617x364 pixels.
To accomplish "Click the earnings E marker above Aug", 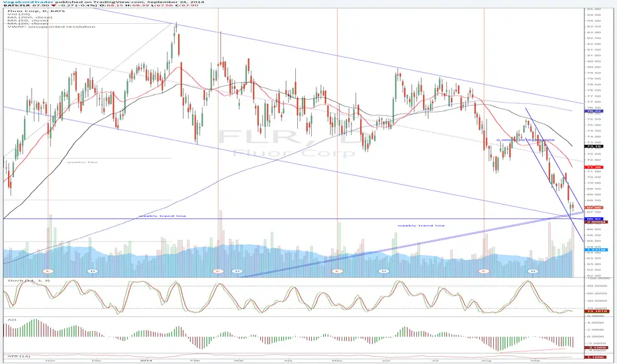I will point(484,271).
